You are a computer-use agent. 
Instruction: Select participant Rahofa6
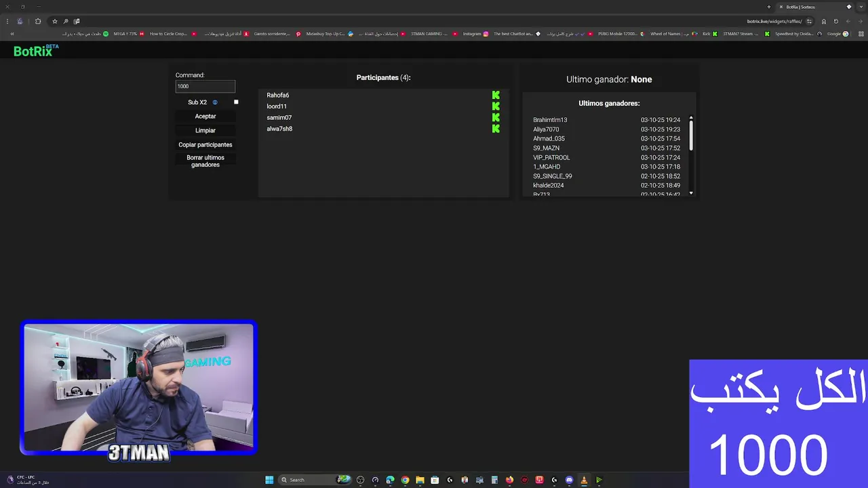(x=278, y=96)
